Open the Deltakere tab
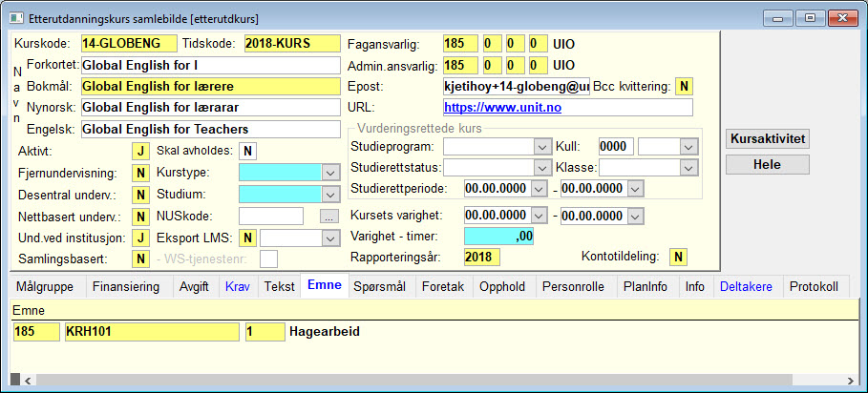 click(746, 287)
